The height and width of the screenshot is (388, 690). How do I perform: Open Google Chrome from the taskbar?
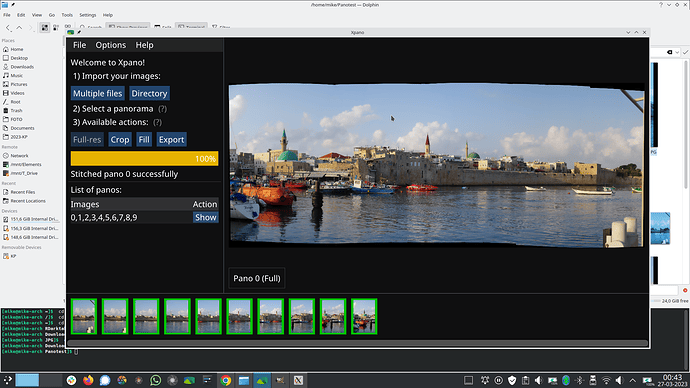click(x=226, y=380)
